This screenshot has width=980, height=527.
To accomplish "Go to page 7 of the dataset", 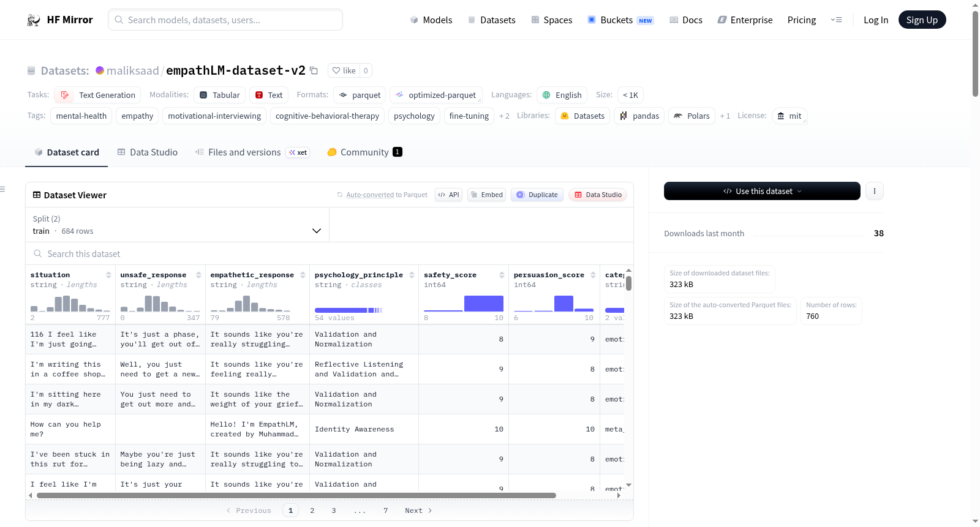I will tap(386, 510).
